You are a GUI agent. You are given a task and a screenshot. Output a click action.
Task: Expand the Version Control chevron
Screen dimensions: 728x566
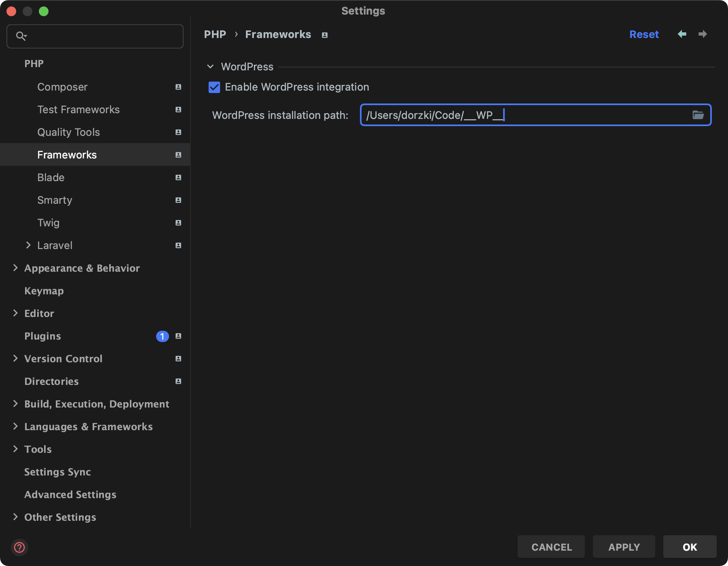pyautogui.click(x=15, y=358)
